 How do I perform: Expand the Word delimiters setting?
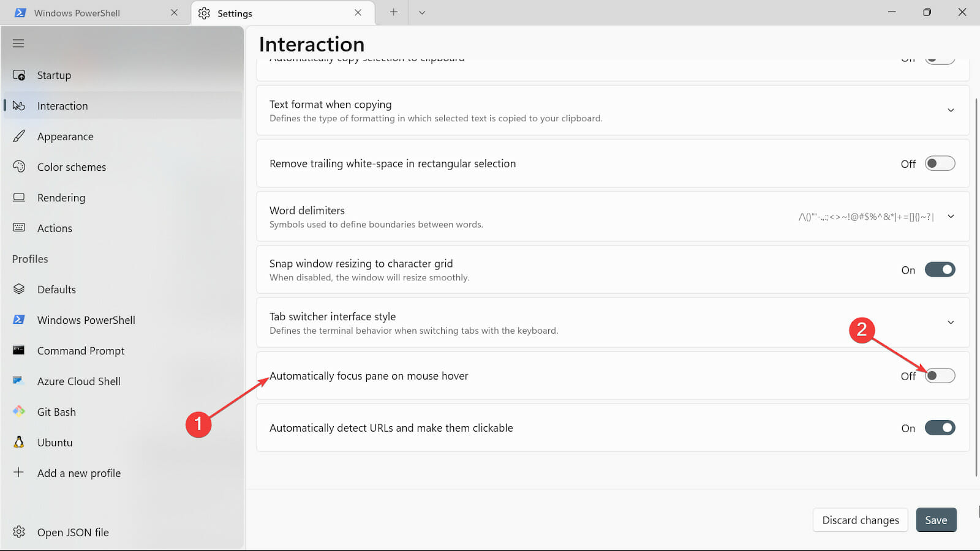(951, 216)
